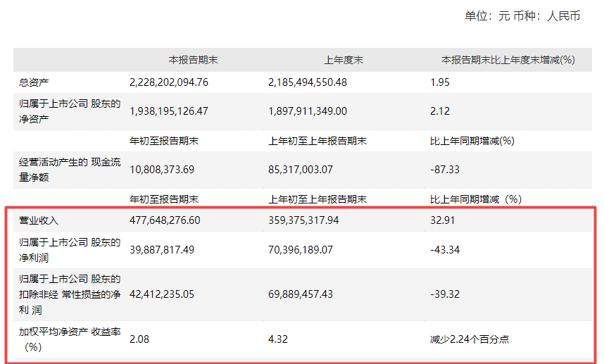The height and width of the screenshot is (364, 604).
Task: Click the 减少2.24个百分点 cell
Action: tap(470, 339)
